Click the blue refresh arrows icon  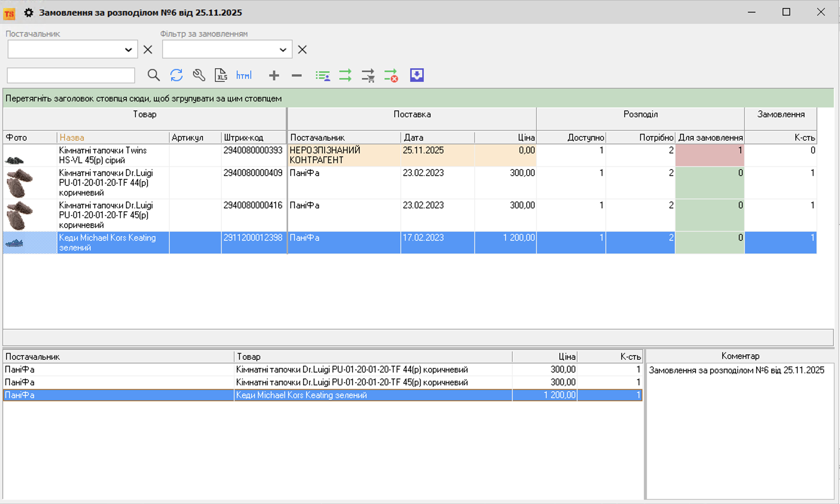[176, 75]
